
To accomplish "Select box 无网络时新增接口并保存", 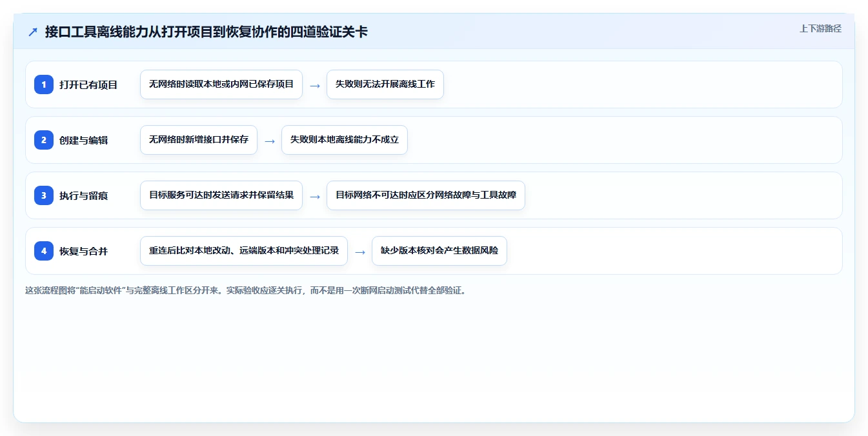I will click(x=199, y=140).
